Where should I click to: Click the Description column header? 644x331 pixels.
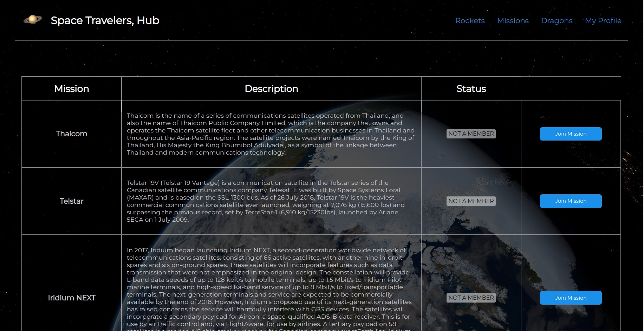click(271, 89)
